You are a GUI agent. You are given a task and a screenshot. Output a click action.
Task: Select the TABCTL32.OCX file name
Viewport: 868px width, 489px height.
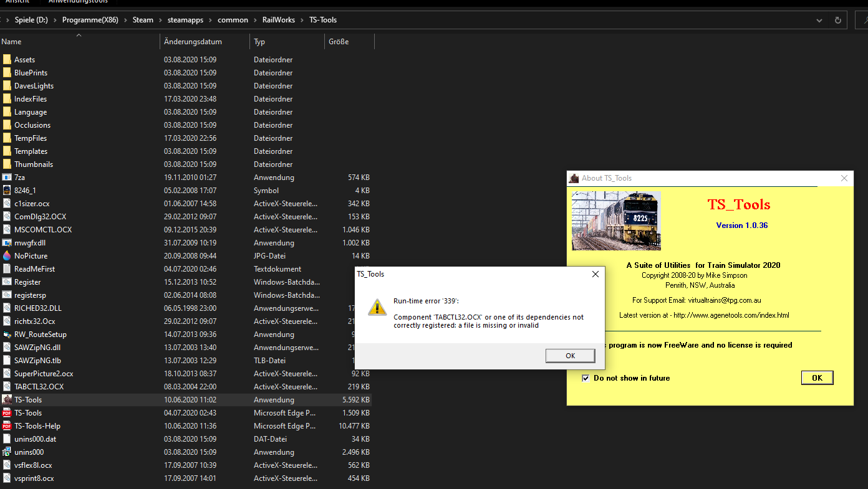39,387
